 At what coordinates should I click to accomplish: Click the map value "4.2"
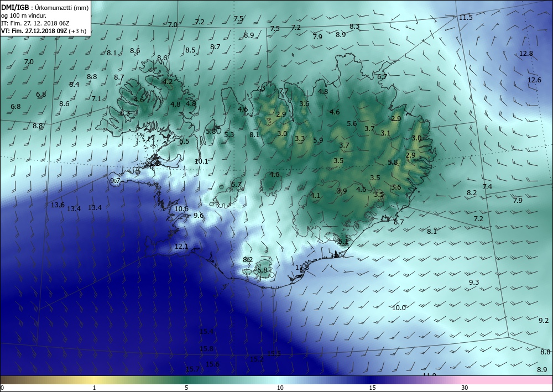(x=168, y=81)
